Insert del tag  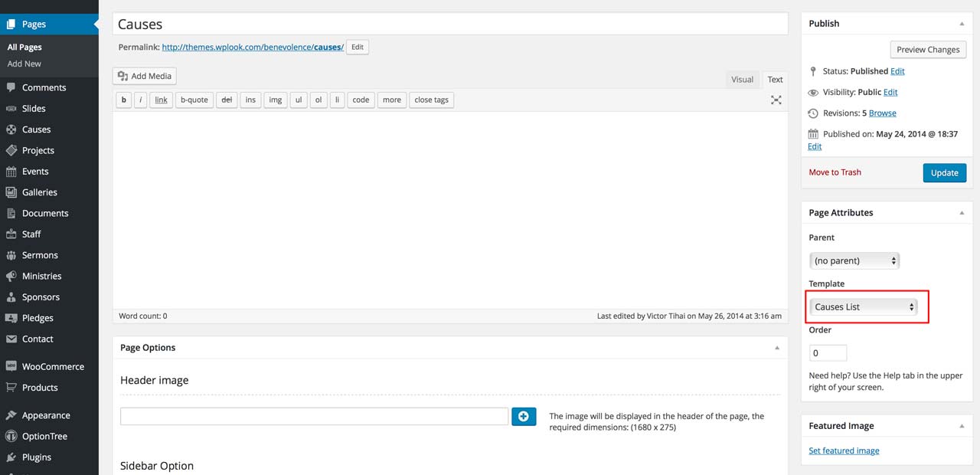pos(226,100)
